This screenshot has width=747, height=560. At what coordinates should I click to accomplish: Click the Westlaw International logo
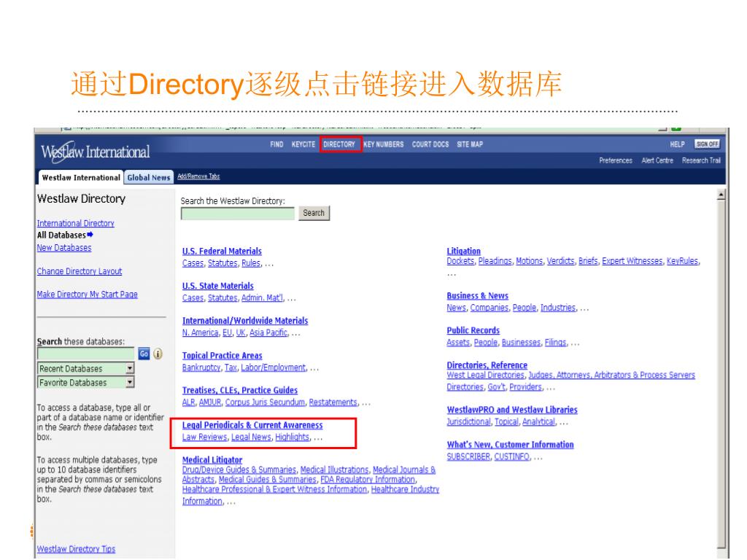(x=96, y=152)
